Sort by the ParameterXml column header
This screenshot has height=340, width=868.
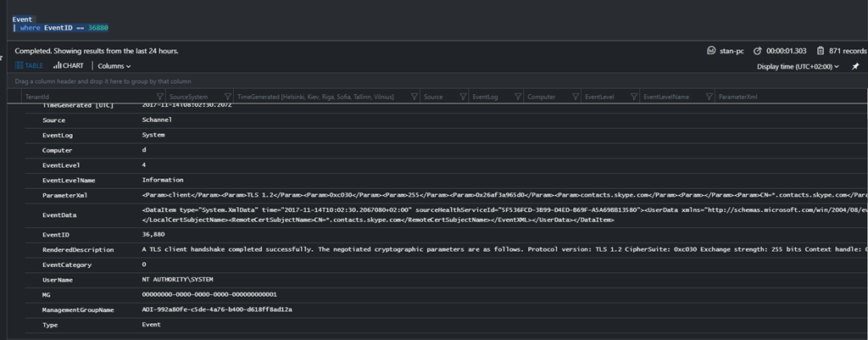pos(738,98)
